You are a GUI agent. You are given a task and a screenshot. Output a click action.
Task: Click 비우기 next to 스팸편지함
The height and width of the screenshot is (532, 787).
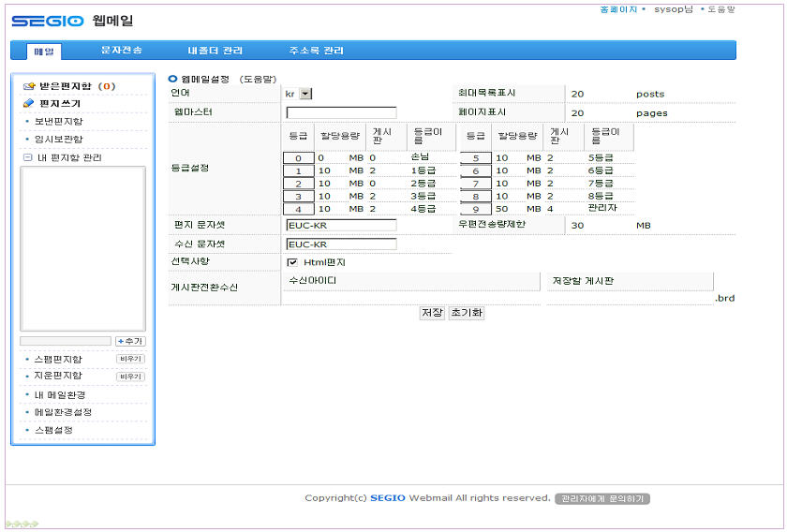[x=130, y=360]
